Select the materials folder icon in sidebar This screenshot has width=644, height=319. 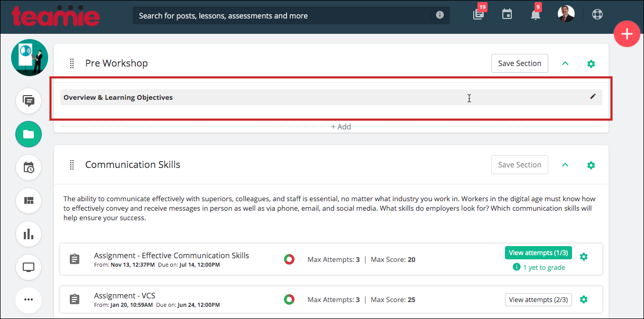click(29, 134)
